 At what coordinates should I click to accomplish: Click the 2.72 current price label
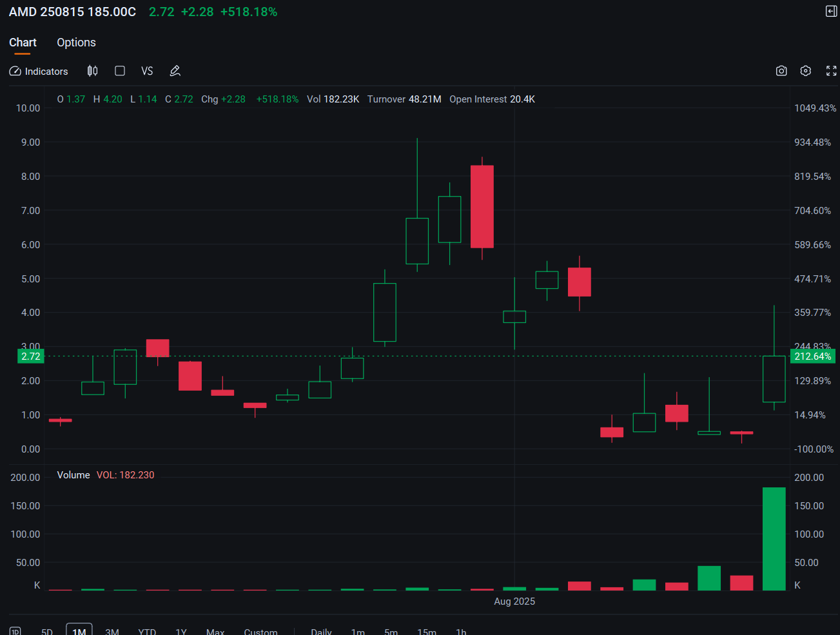30,357
